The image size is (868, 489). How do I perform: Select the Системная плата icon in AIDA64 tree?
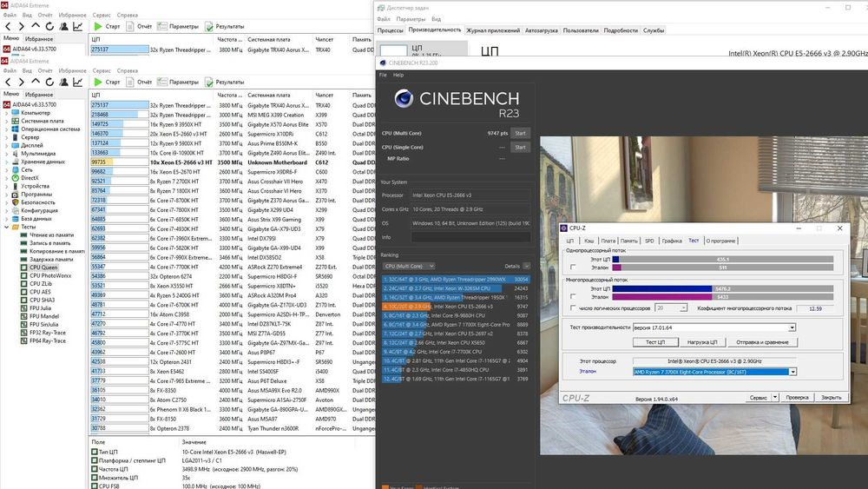pyautogui.click(x=16, y=121)
